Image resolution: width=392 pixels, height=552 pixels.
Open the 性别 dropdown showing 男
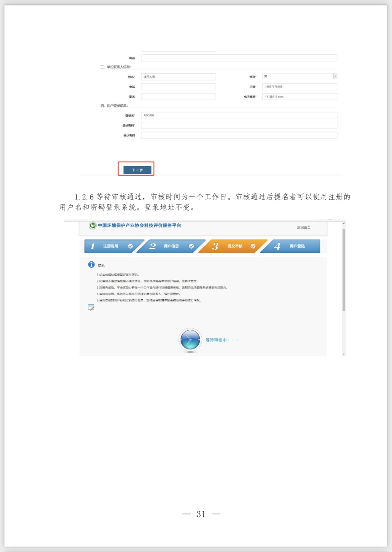[300, 76]
